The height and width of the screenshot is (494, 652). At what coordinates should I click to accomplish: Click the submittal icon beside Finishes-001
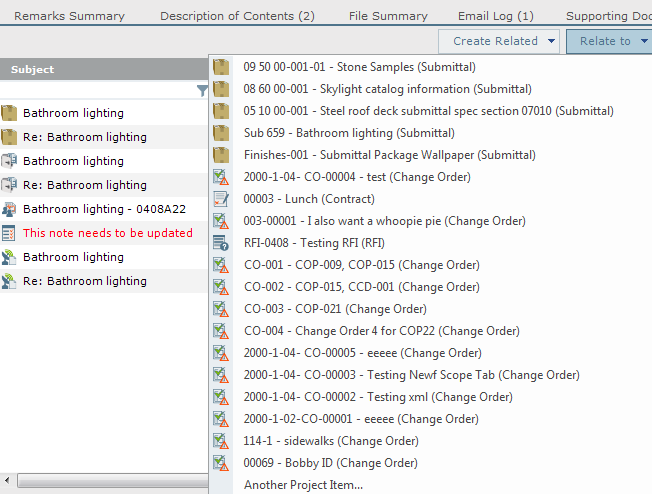click(221, 155)
